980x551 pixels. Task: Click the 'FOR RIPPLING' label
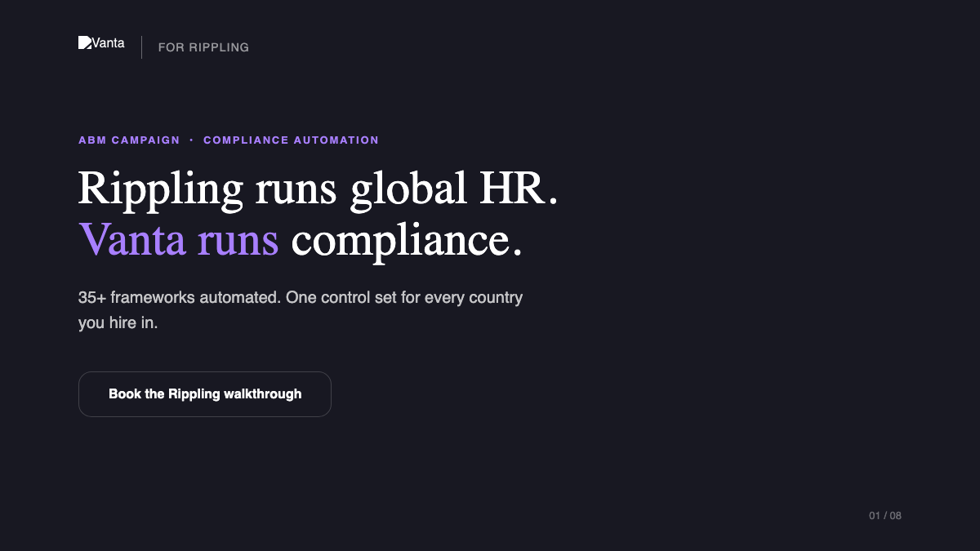[203, 47]
